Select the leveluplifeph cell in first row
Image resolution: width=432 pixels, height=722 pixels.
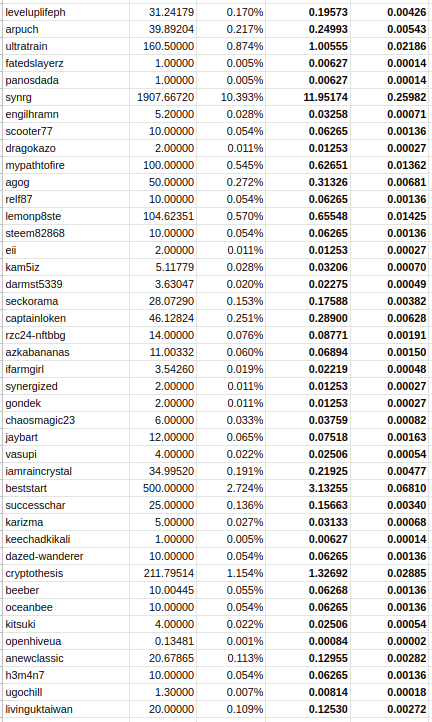click(66, 12)
